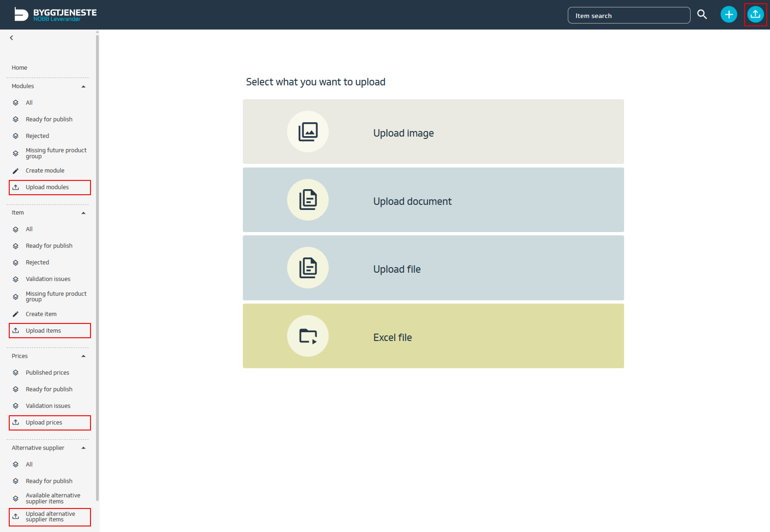The image size is (770, 532).
Task: Click the magnifying glass search icon
Action: tap(702, 15)
